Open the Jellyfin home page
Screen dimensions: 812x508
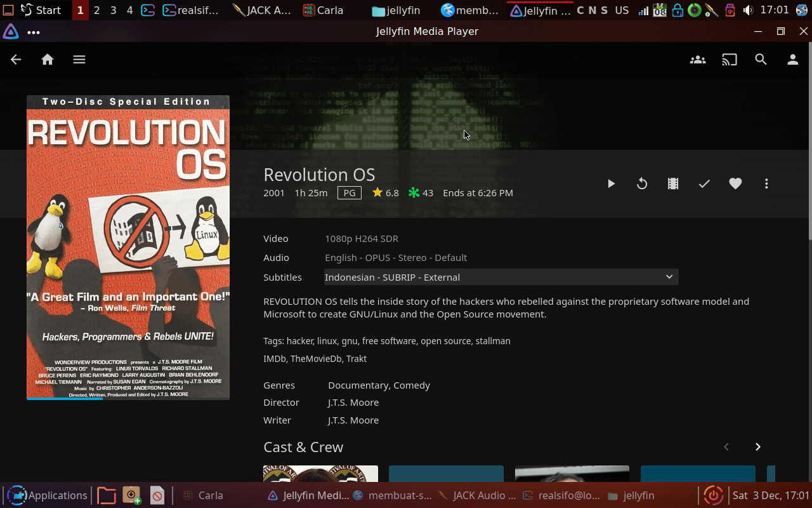[x=48, y=60]
